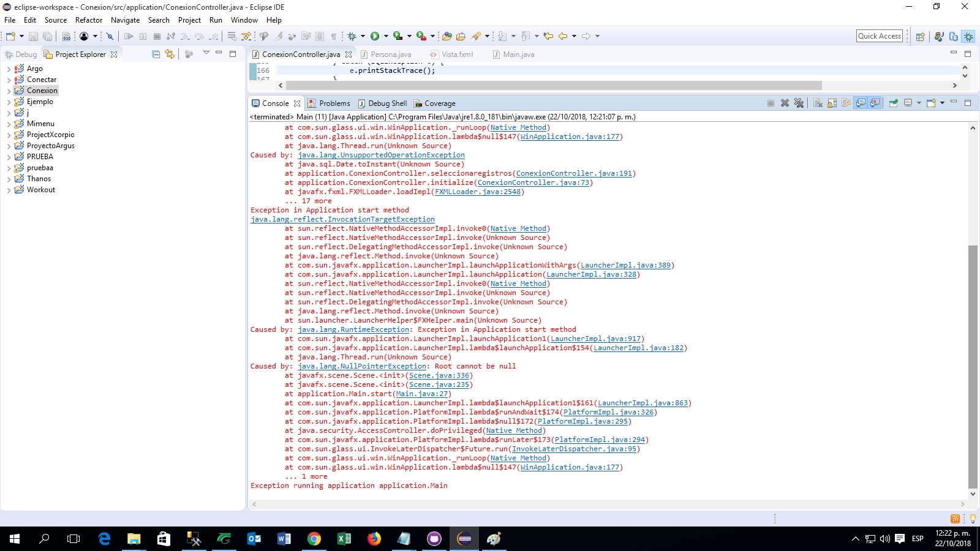Click inside the Quick Access field
The height and width of the screenshot is (551, 980).
[x=880, y=36]
